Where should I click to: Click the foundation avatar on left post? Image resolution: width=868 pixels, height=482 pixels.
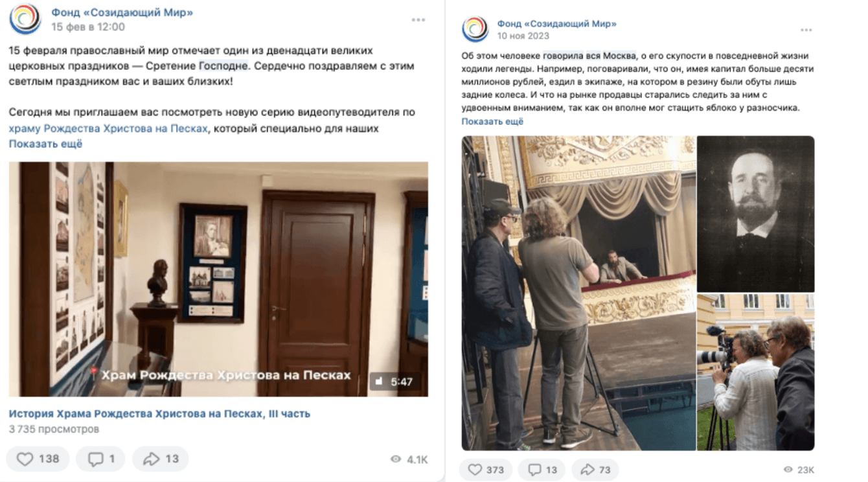[25, 19]
